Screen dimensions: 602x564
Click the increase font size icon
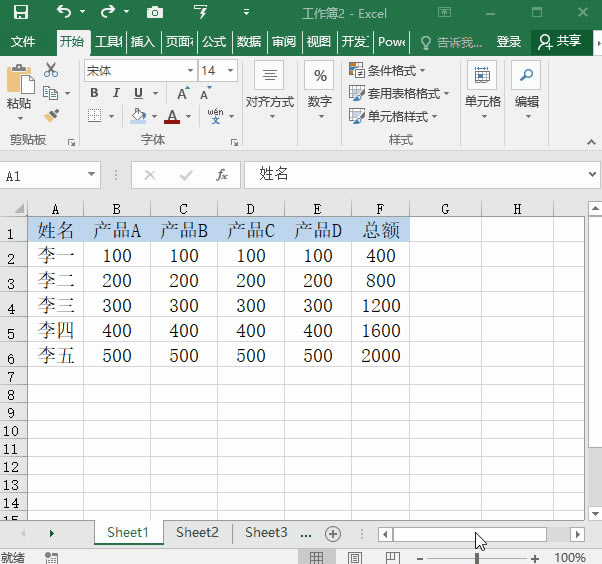[183, 93]
